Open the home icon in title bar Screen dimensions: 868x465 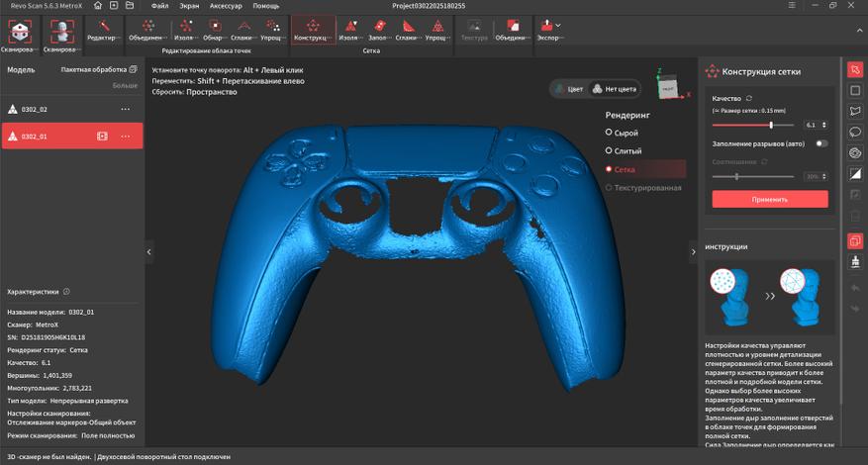(98, 6)
